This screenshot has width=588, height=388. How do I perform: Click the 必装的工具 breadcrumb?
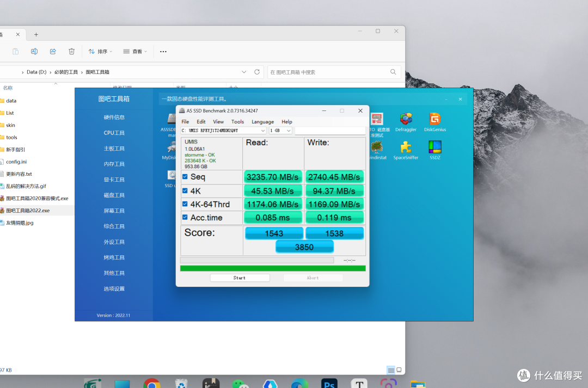tap(66, 72)
